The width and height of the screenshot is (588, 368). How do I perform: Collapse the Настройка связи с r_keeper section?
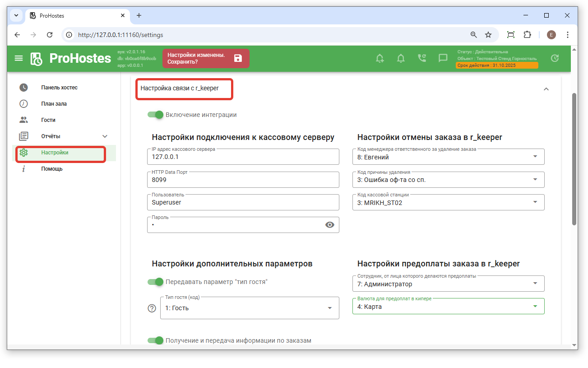546,89
